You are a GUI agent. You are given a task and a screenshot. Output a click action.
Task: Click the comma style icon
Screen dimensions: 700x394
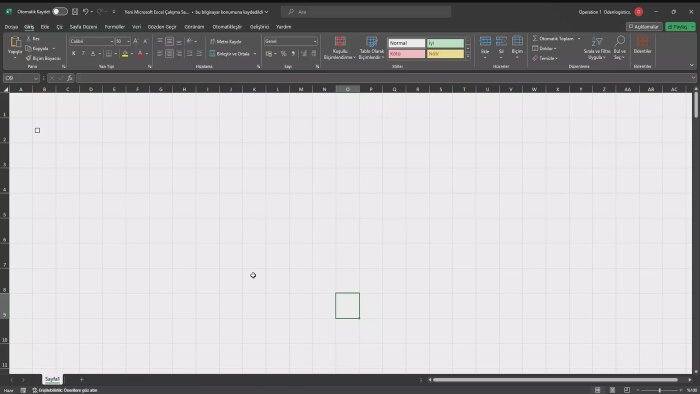coord(293,54)
